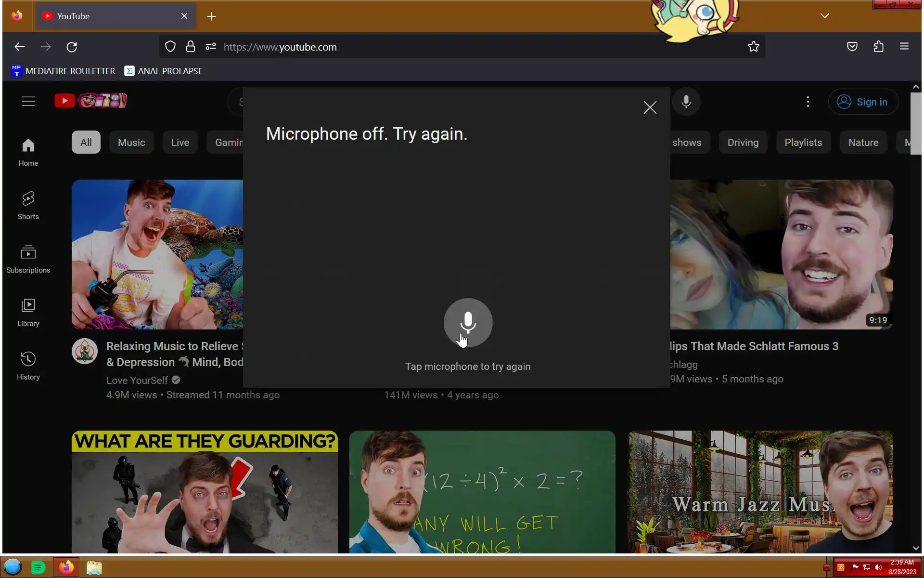924x578 pixels.
Task: Open Library in the sidebar
Action: (x=28, y=312)
